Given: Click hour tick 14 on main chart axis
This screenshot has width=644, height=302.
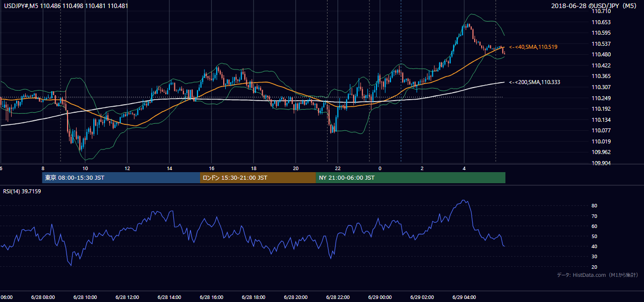Looking at the screenshot, I should point(169,168).
